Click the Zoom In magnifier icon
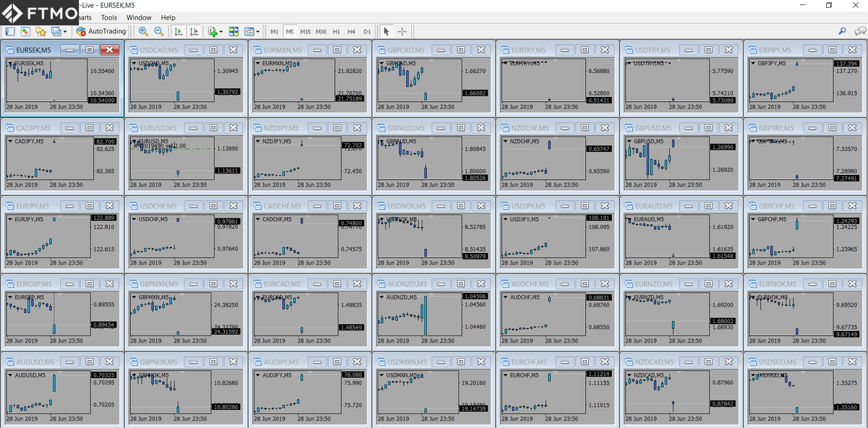This screenshot has height=428, width=868. [x=143, y=31]
